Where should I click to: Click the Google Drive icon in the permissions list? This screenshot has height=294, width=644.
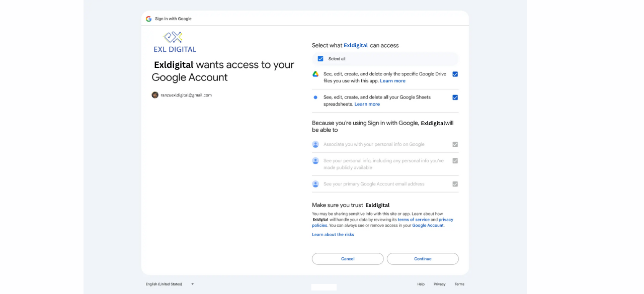(x=315, y=74)
